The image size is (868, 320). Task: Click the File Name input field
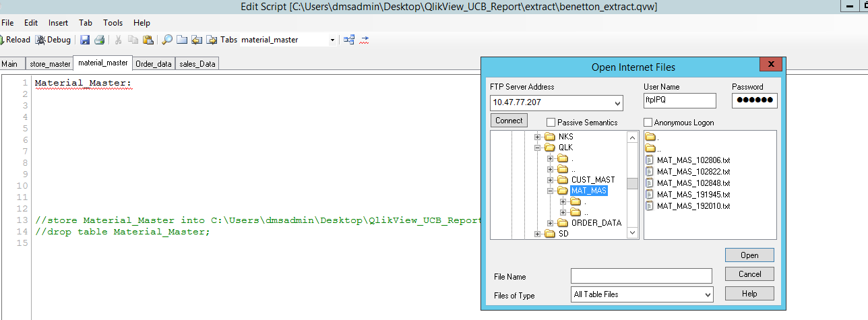641,276
